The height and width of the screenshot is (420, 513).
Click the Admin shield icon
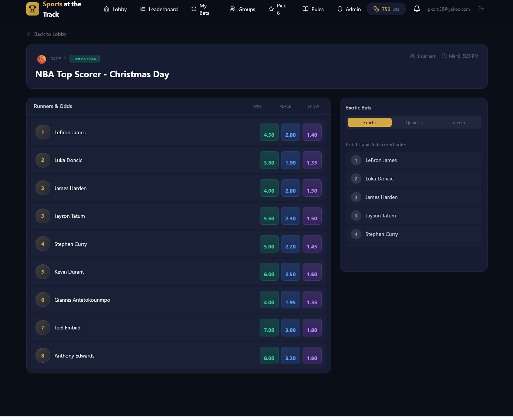tap(340, 9)
